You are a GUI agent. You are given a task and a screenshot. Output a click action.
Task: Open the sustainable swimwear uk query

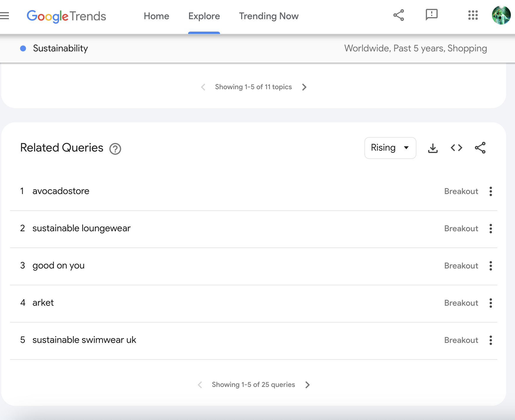pos(84,340)
